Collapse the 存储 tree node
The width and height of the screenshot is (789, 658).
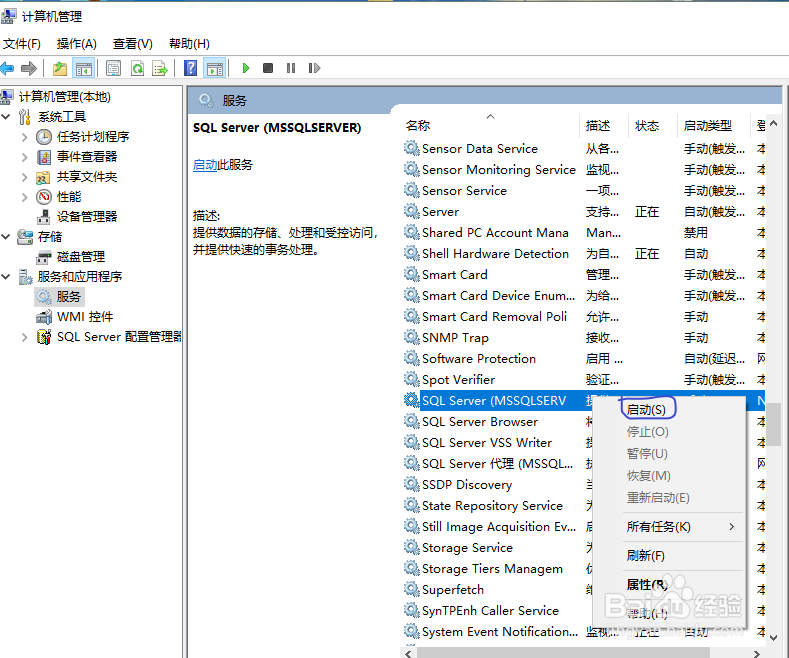pos(6,236)
